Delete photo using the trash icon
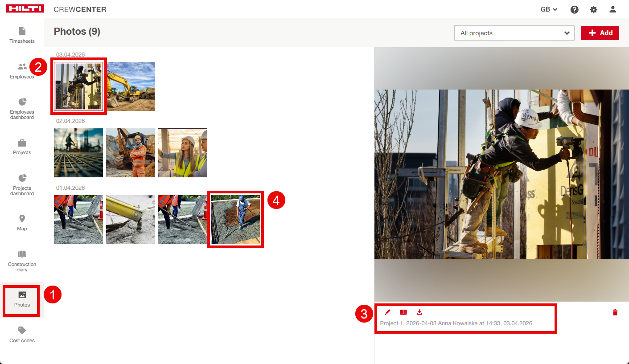Screen dimensions: 629x364 (615, 312)
